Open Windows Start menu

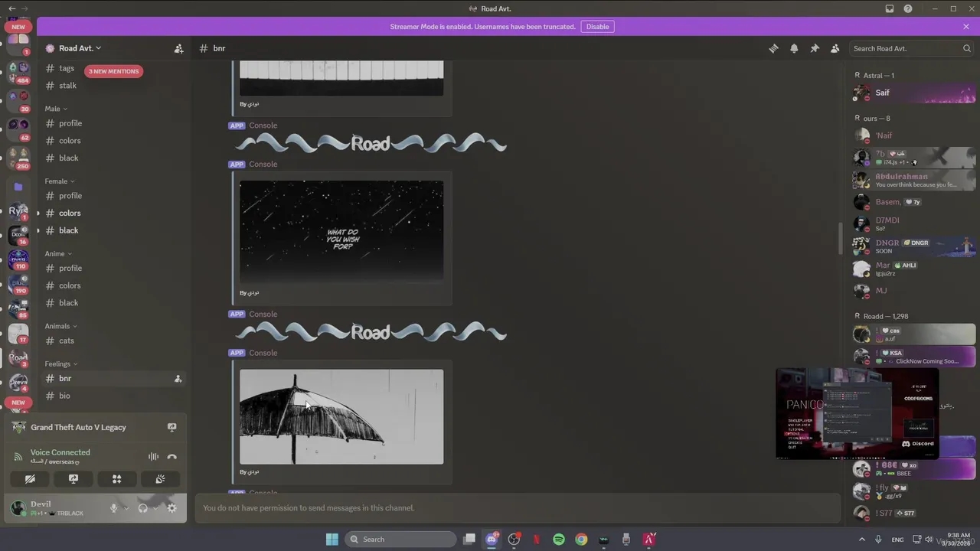332,540
